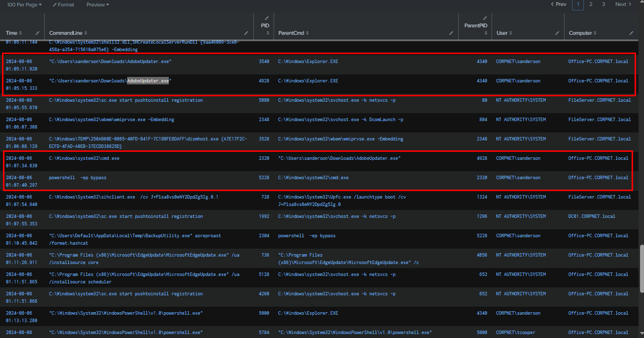Click the Next page link
The height and width of the screenshot is (338, 644).
[623, 4]
